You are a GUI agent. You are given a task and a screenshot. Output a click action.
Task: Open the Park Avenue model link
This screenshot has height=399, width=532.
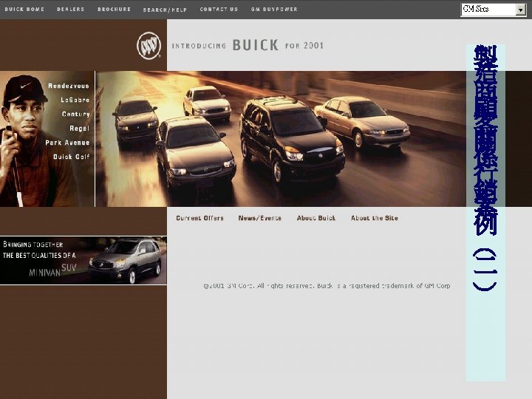tap(67, 143)
